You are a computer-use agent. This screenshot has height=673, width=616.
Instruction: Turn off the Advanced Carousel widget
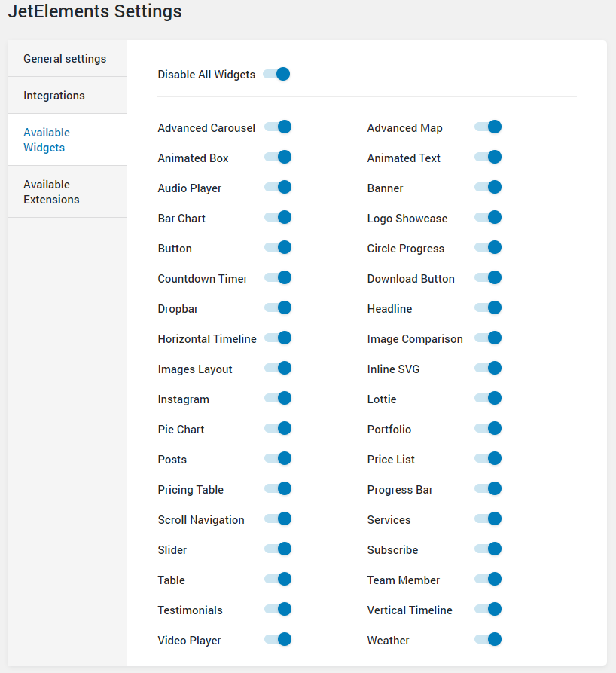click(x=277, y=127)
